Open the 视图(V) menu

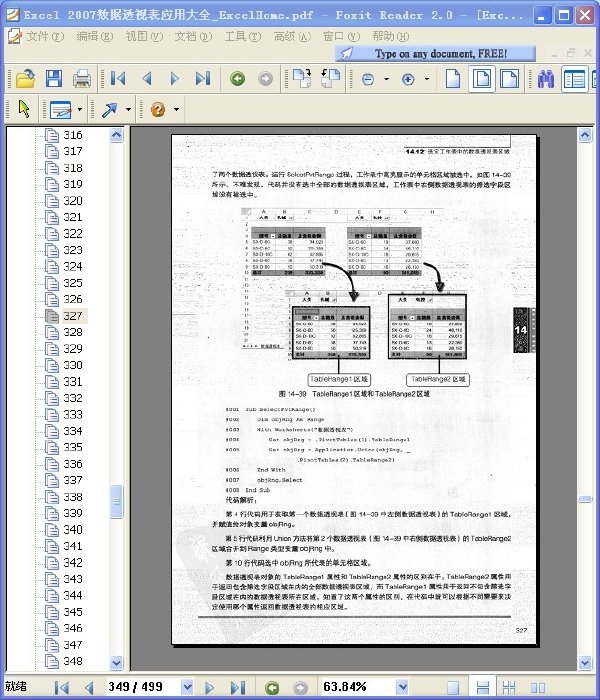pyautogui.click(x=144, y=36)
